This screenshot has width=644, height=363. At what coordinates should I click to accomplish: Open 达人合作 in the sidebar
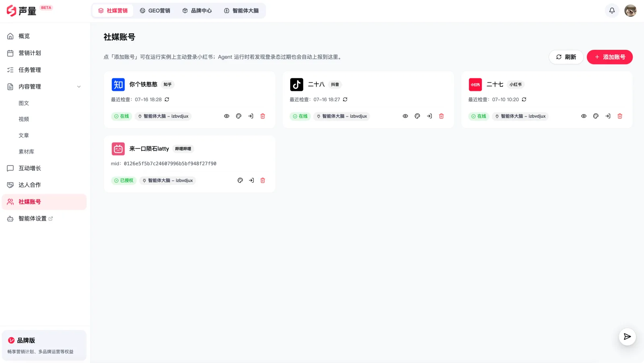(44, 185)
